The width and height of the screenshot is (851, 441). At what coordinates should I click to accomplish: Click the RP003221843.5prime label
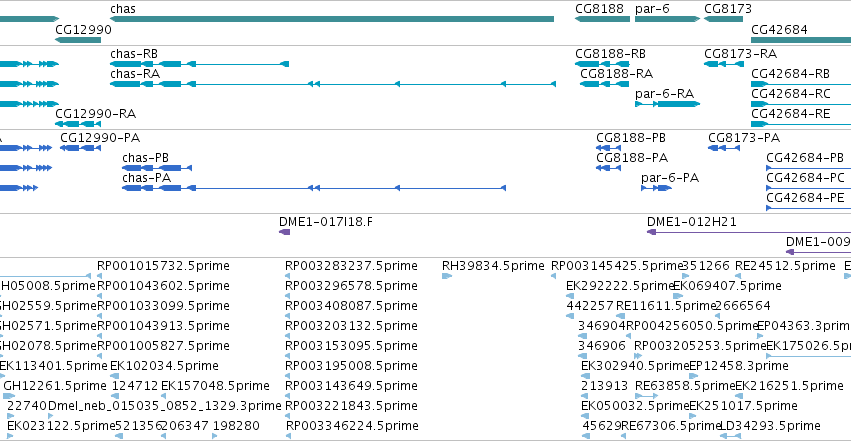pos(352,406)
